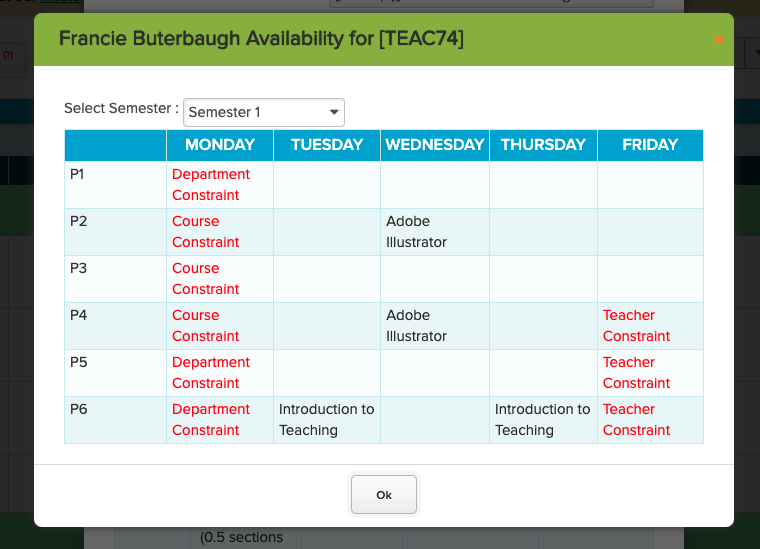Select the TUESDAY column header
This screenshot has height=549, width=760.
[327, 145]
